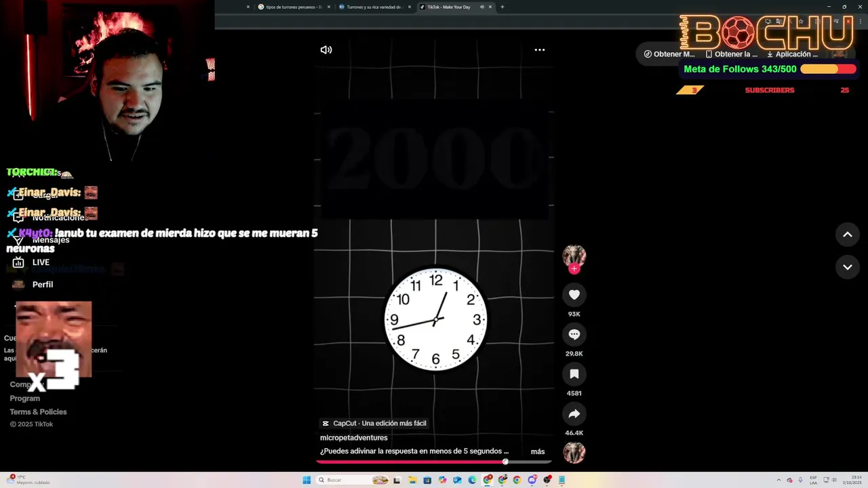Open the spinning sound disc thumbnail
This screenshot has height=488, width=868.
coord(574,452)
